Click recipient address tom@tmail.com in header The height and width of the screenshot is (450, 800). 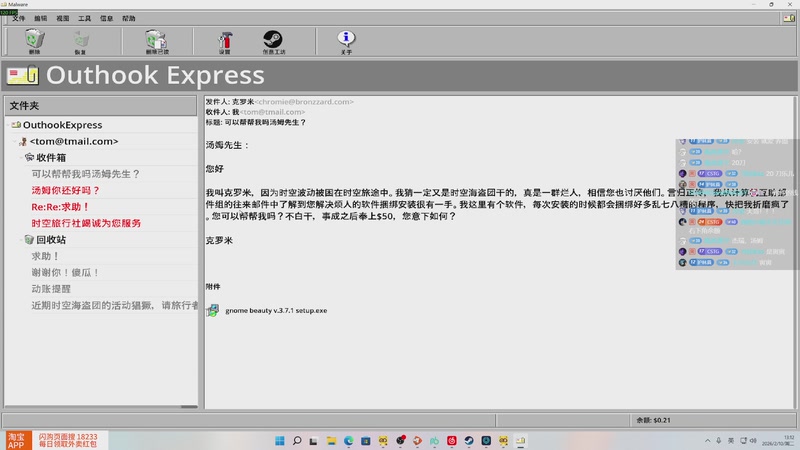pyautogui.click(x=272, y=112)
